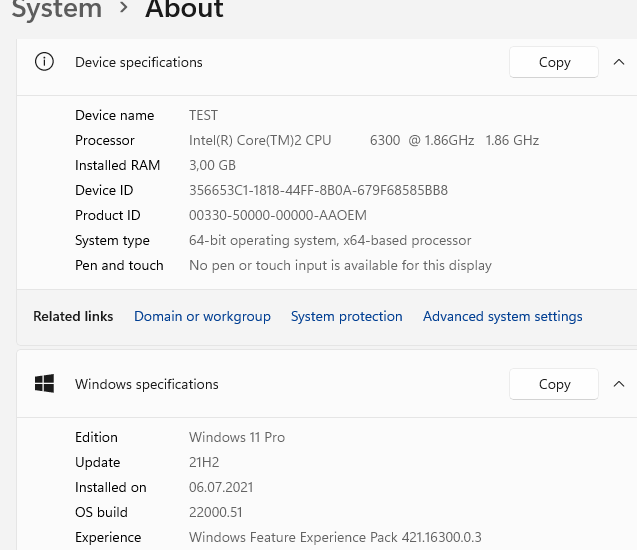
Task: Copy the Windows specifications
Action: (554, 384)
